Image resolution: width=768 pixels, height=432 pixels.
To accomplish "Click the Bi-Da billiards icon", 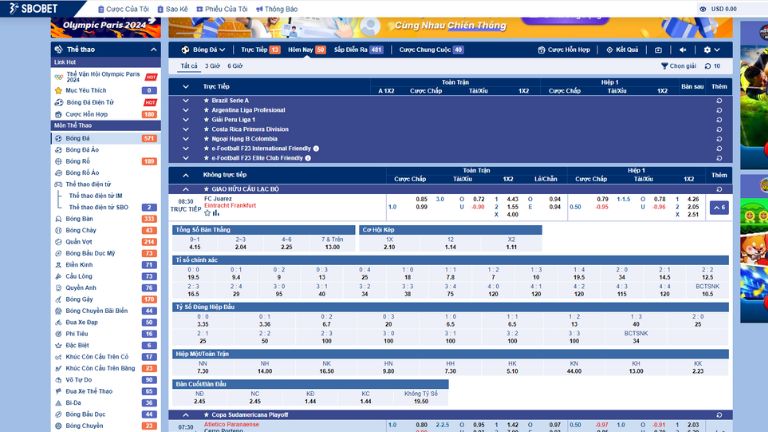I will pyautogui.click(x=58, y=403).
